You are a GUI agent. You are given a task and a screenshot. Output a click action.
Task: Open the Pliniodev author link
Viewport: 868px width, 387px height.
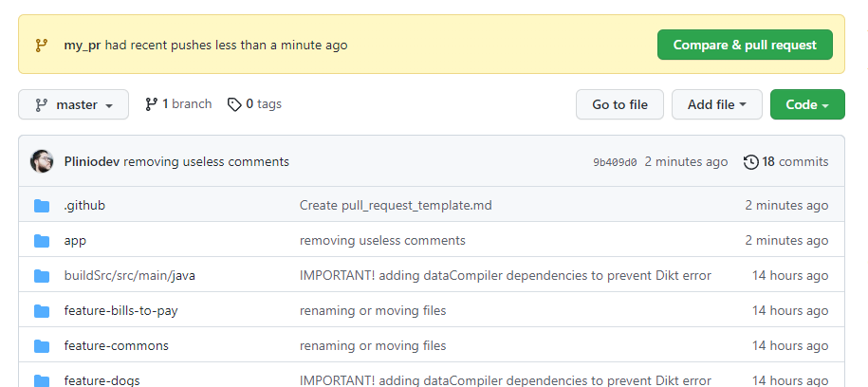coord(92,161)
